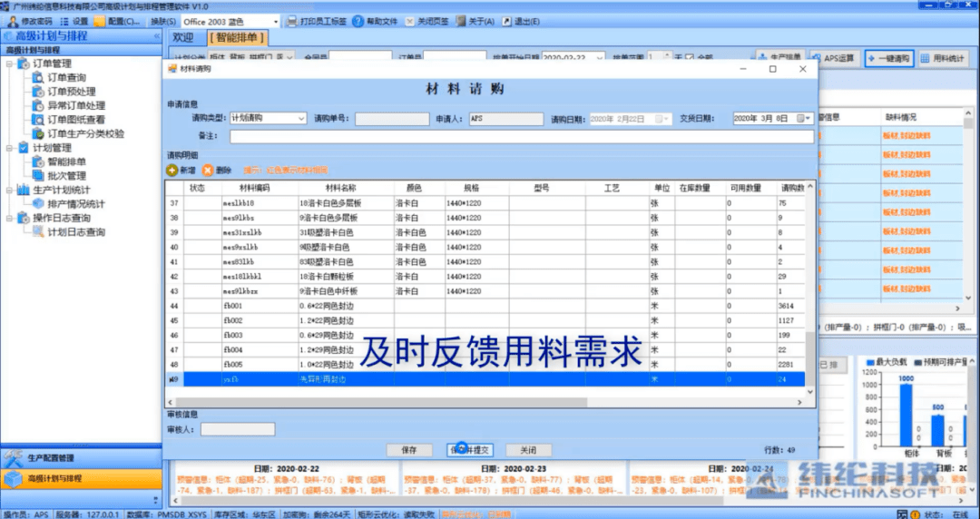Viewport: 980px width, 519px height.
Task: Collapse the 操作日志查询 tree node
Action: click(9, 219)
